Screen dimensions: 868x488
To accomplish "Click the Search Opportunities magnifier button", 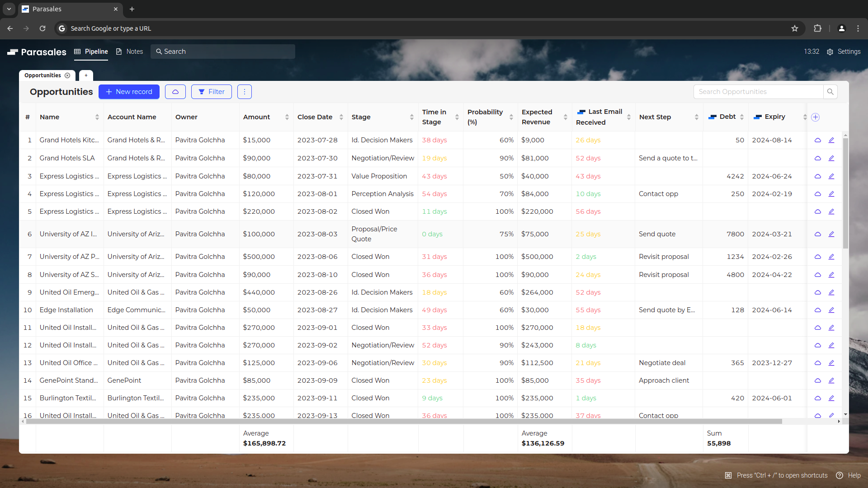I will pos(830,92).
